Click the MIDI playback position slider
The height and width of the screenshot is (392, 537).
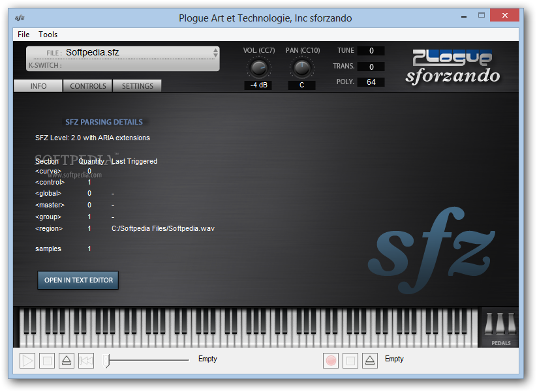point(146,361)
